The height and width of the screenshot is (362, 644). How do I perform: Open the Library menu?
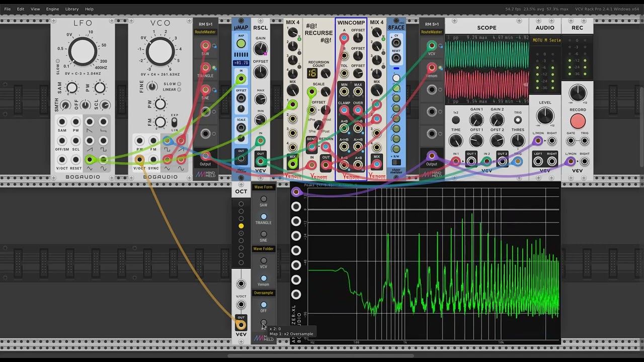coord(72,9)
